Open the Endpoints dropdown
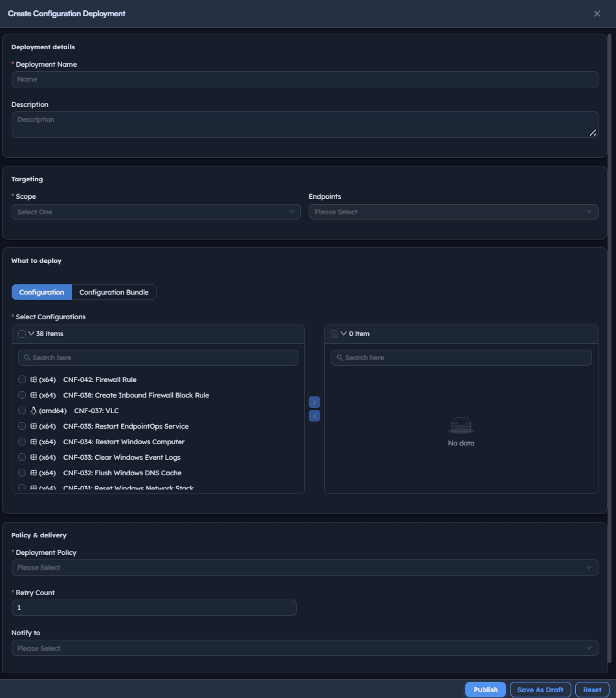 click(x=453, y=212)
